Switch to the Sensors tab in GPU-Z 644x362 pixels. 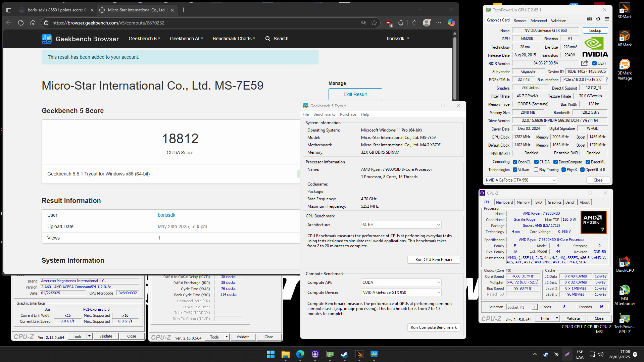coord(520,21)
